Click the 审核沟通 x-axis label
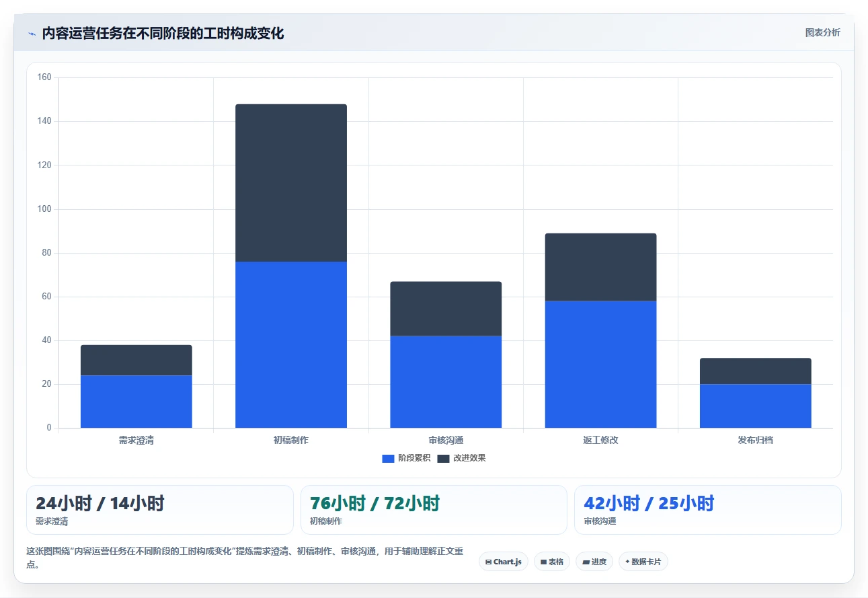Image resolution: width=868 pixels, height=598 pixels. click(x=446, y=440)
